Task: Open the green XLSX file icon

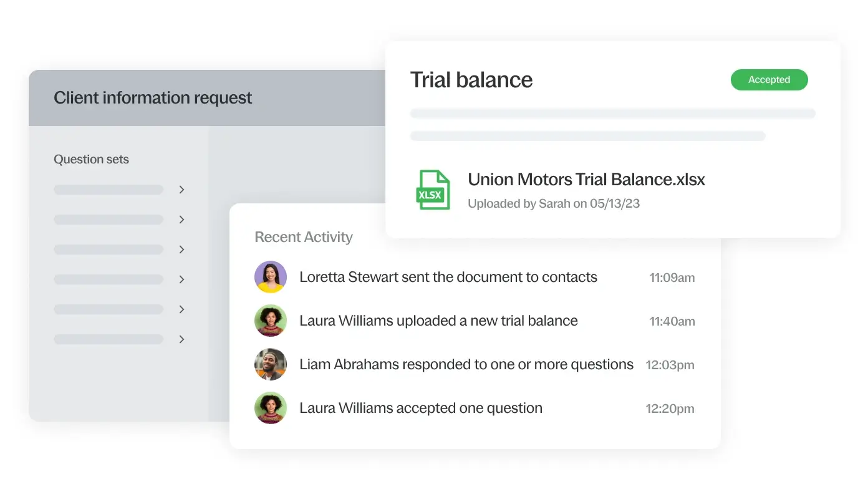Action: point(433,190)
